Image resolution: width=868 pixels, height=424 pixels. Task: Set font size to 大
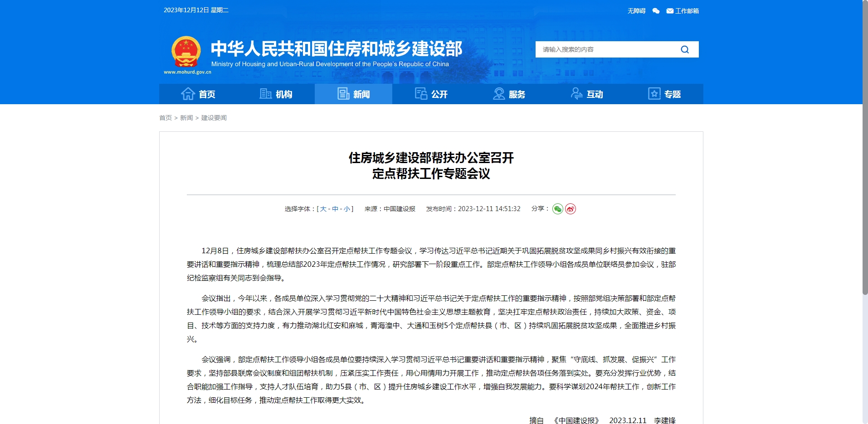click(x=323, y=209)
